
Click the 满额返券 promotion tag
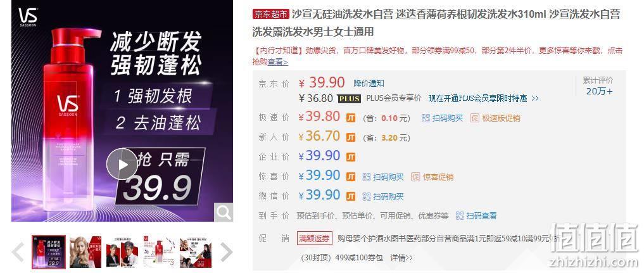[314, 238]
